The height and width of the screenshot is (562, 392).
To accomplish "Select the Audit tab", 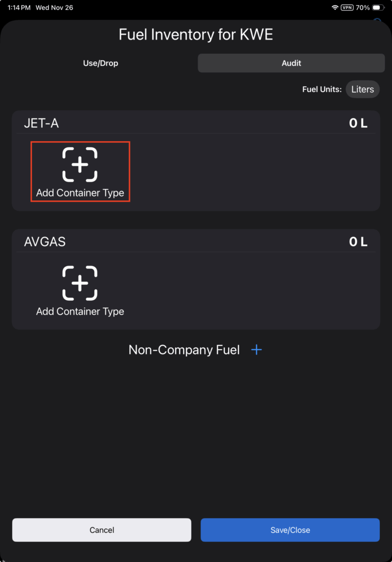I will point(291,63).
